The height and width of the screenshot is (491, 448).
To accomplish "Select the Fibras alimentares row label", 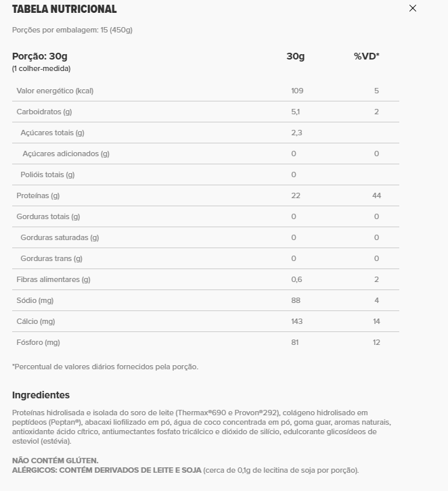I will click(x=53, y=279).
